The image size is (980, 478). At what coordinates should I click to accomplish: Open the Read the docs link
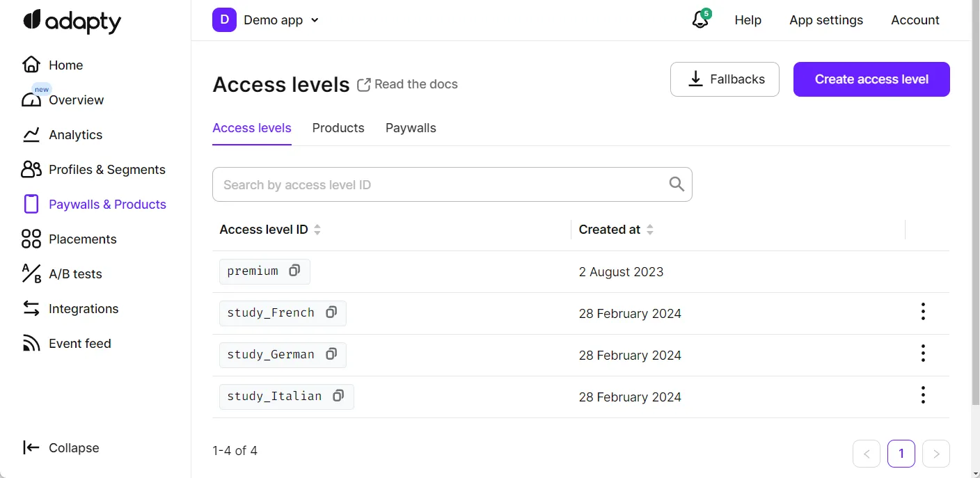408,84
